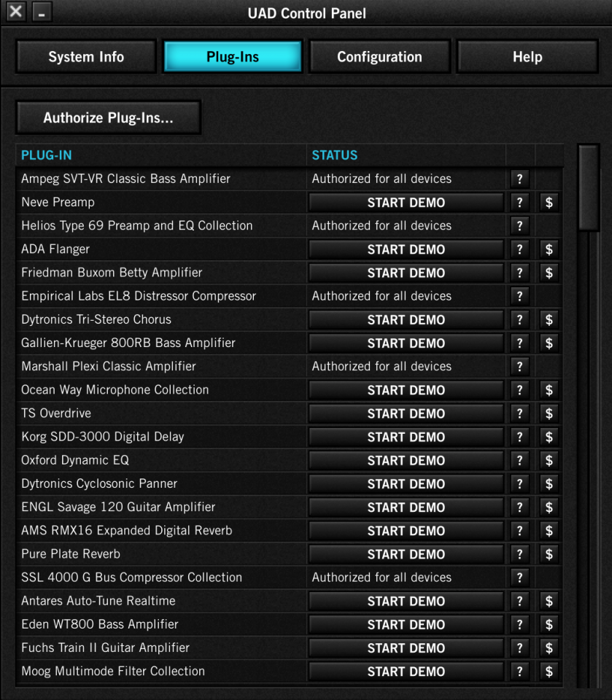612x700 pixels.
Task: Close the UAD Control Panel window
Action: point(16,11)
